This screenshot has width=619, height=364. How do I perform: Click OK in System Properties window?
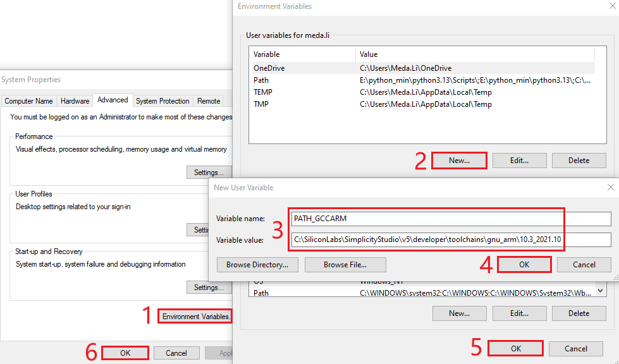pos(125,353)
